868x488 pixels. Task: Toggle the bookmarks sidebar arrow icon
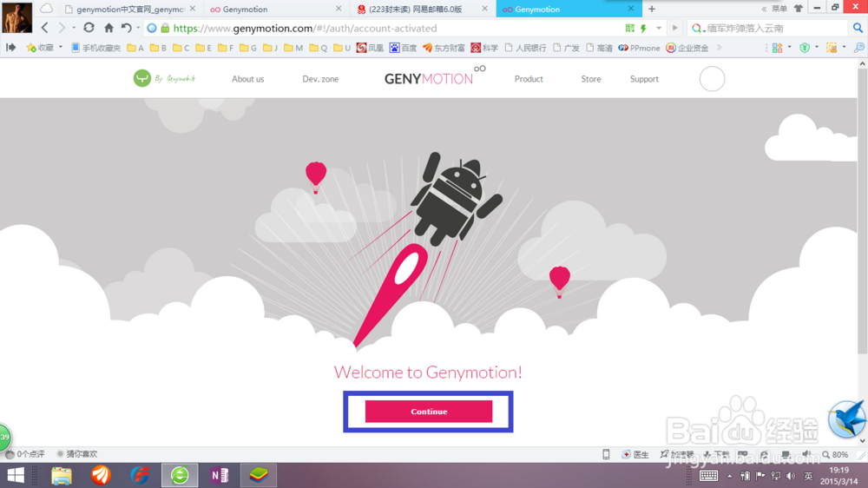[x=10, y=48]
